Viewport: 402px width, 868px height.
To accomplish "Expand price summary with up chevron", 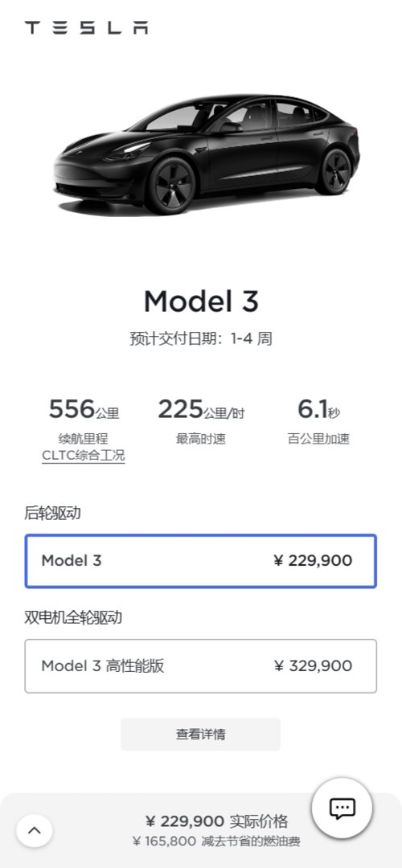I will (35, 830).
